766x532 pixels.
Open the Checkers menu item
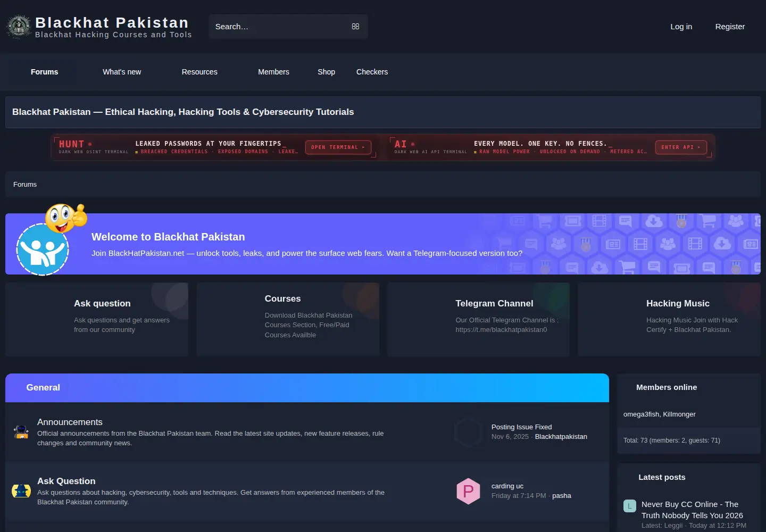(372, 72)
